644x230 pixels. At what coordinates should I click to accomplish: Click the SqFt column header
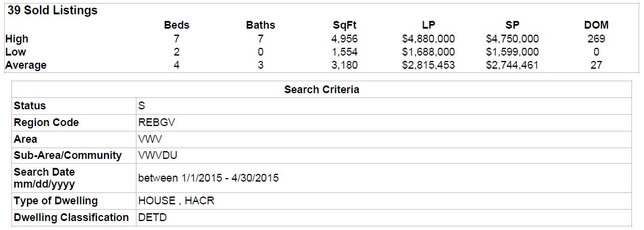pos(345,26)
